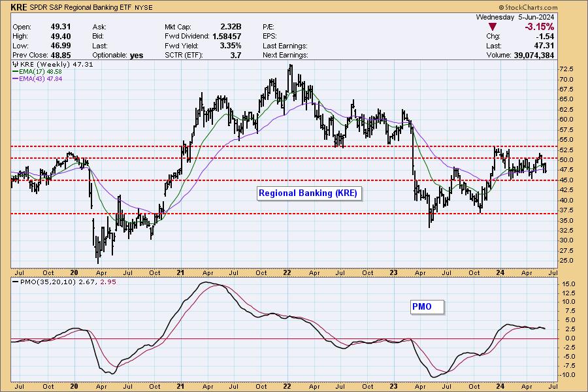Click the Fwd Yield value 3.35%
Viewport: 588px width, 392px height.
pyautogui.click(x=231, y=45)
